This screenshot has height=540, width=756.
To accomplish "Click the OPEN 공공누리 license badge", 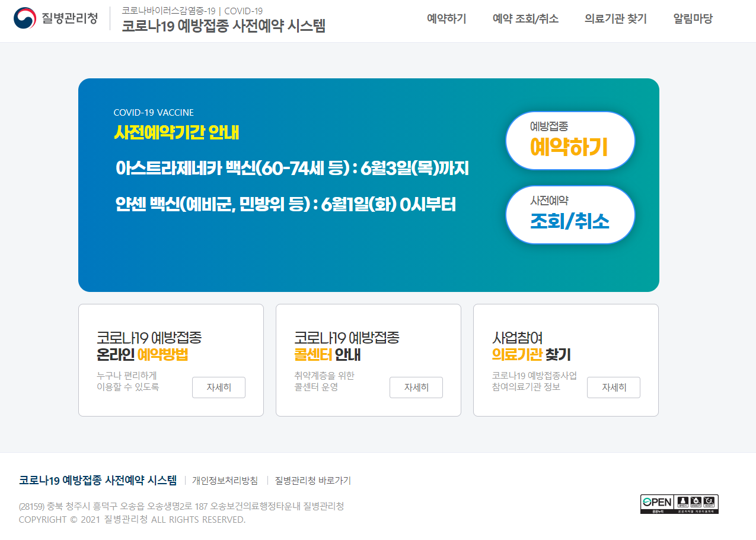I will click(x=680, y=504).
